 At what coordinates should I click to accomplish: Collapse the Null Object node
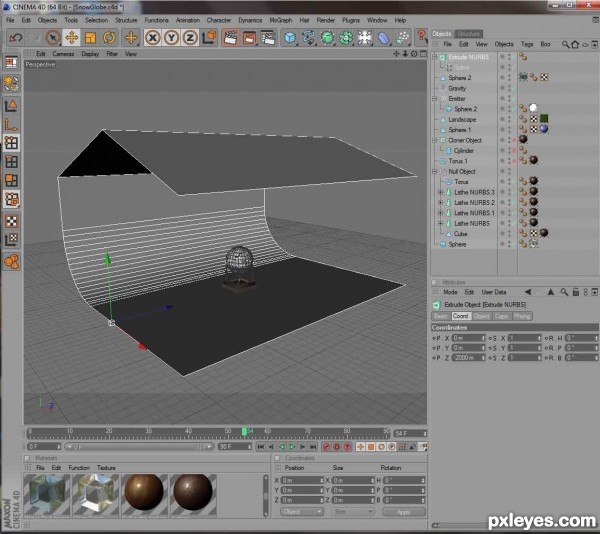coord(435,171)
